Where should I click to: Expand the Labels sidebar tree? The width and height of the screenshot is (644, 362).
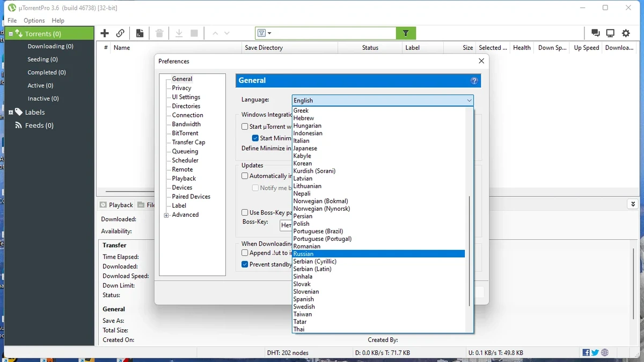click(x=10, y=112)
